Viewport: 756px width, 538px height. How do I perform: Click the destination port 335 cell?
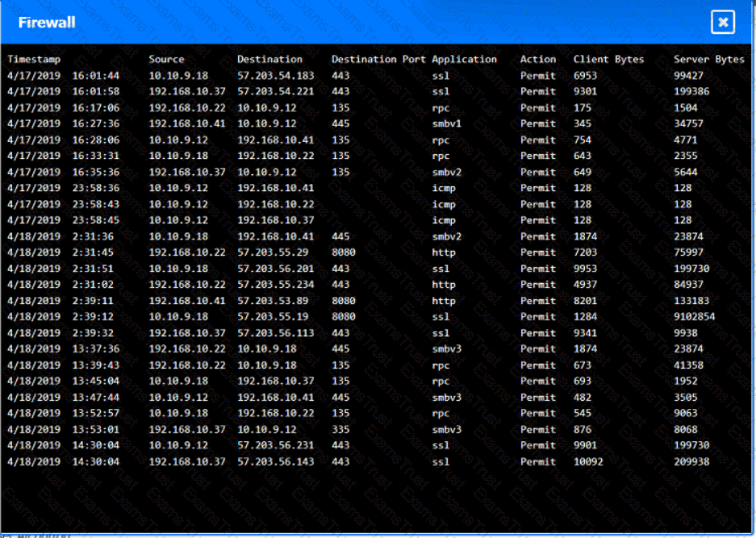point(340,430)
